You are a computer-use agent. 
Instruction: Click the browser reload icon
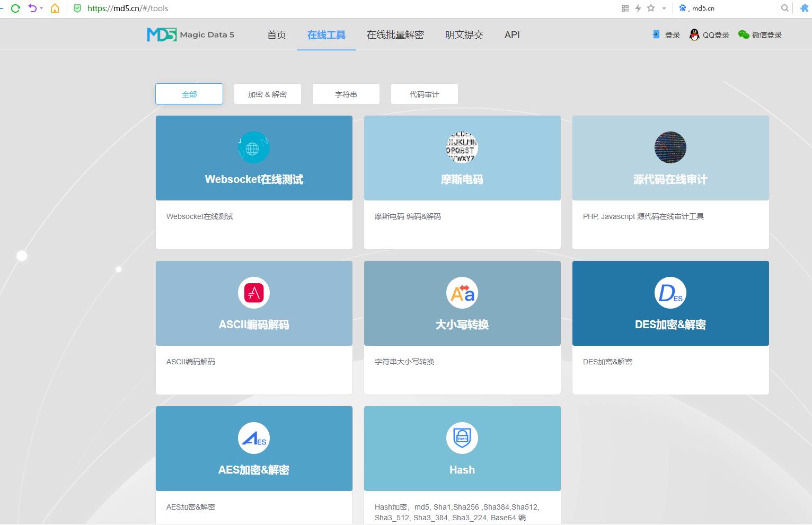15,8
